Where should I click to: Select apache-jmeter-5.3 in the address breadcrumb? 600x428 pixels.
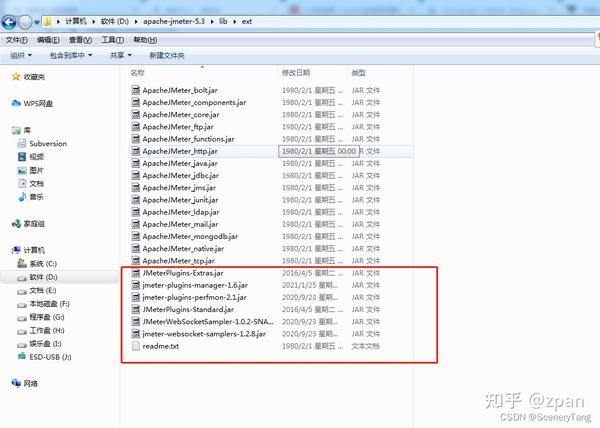coord(174,21)
